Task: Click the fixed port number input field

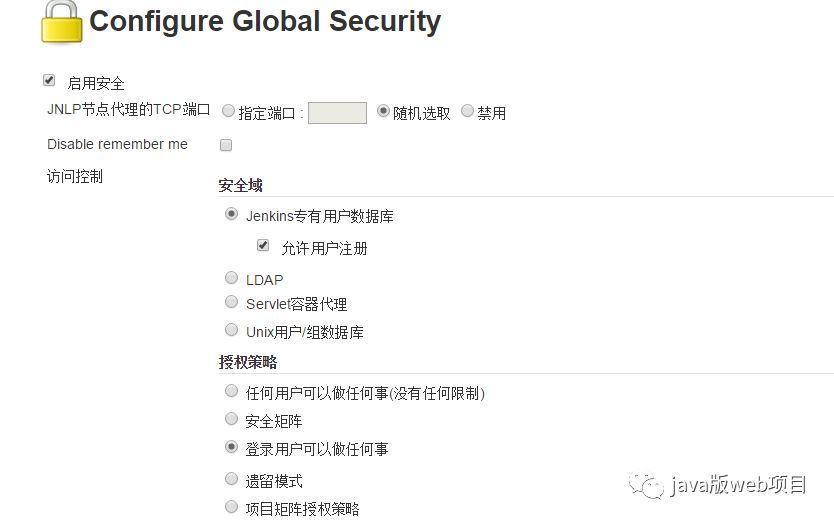Action: (337, 113)
